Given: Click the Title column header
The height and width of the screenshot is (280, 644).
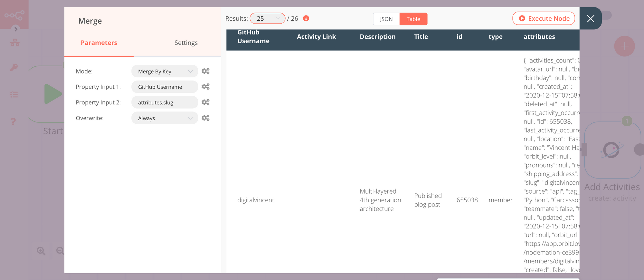Looking at the screenshot, I should [x=421, y=37].
